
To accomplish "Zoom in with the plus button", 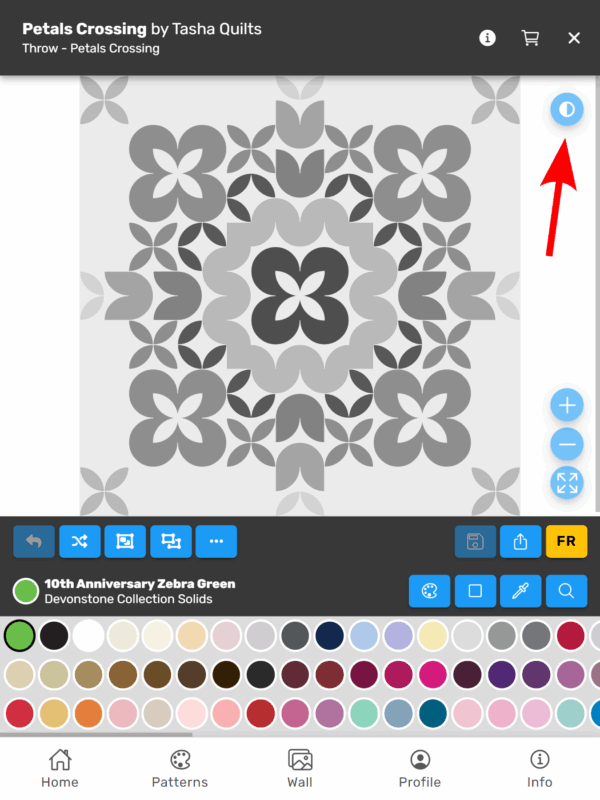I will point(567,405).
